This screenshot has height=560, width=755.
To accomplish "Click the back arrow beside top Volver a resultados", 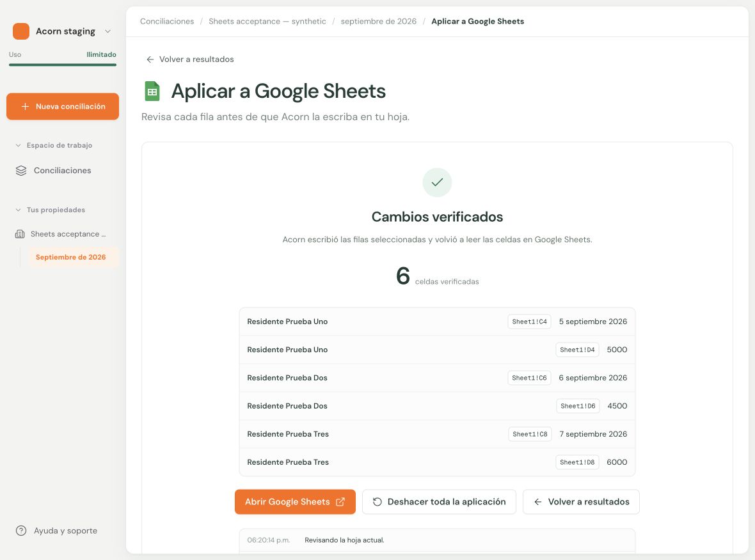I will click(x=150, y=59).
